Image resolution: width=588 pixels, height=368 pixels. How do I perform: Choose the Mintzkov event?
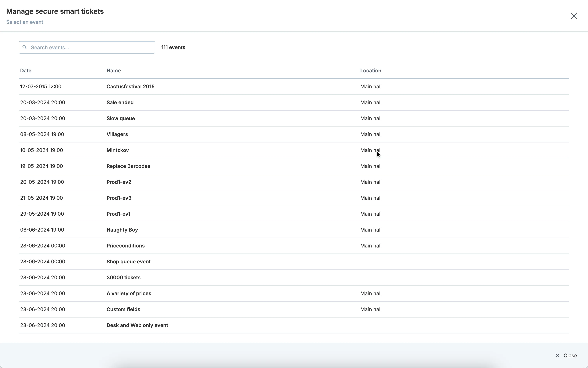(x=294, y=150)
